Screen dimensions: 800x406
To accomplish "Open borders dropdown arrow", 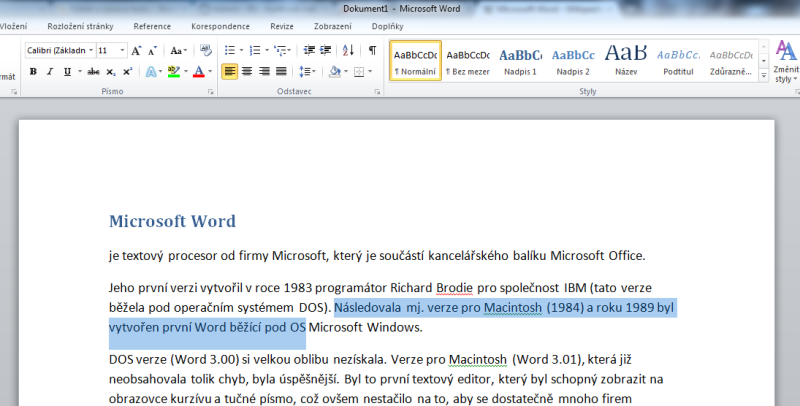I will coord(370,72).
